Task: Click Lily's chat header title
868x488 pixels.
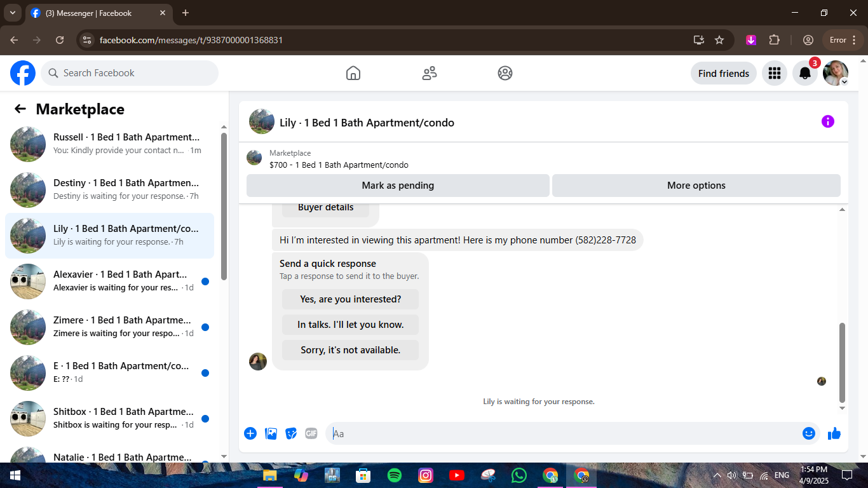Action: pos(367,123)
